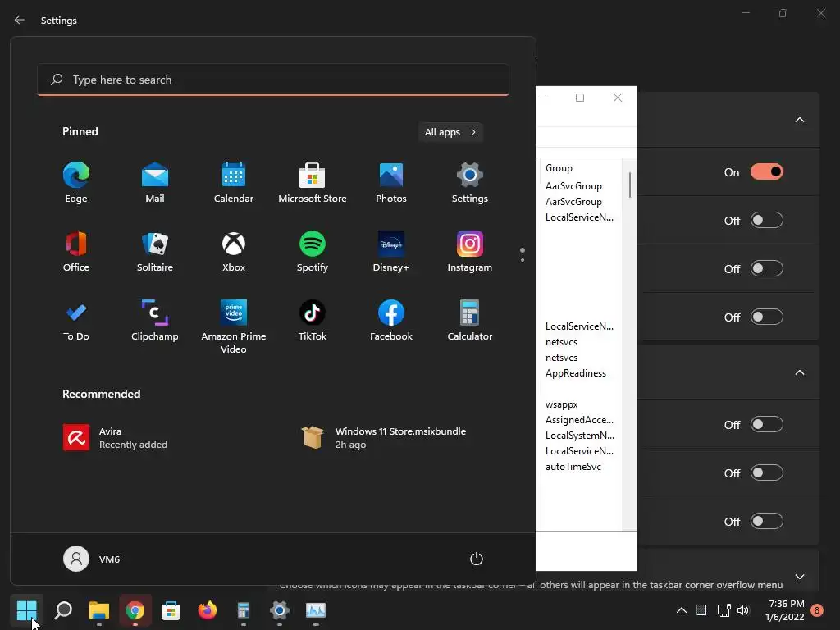Click the Group column header

(559, 167)
